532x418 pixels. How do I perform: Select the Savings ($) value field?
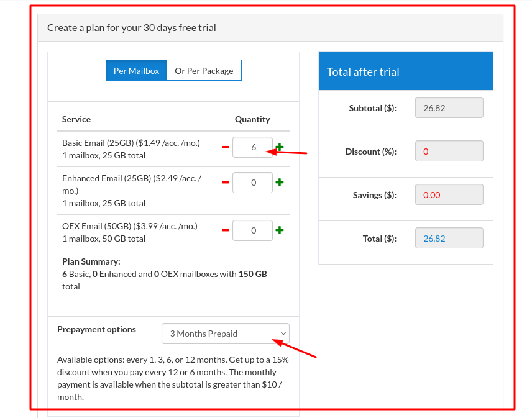point(449,194)
